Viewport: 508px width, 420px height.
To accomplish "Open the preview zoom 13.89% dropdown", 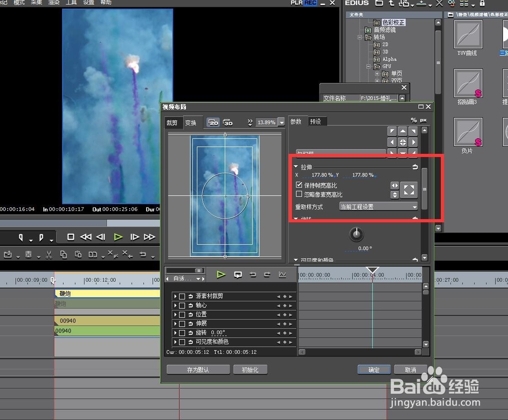I will [x=281, y=122].
